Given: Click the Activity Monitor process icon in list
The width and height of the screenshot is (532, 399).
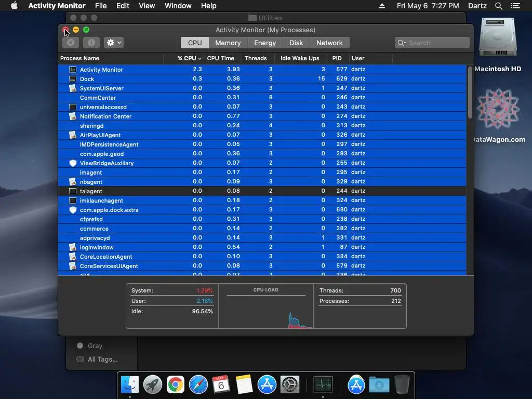Looking at the screenshot, I should tap(73, 70).
